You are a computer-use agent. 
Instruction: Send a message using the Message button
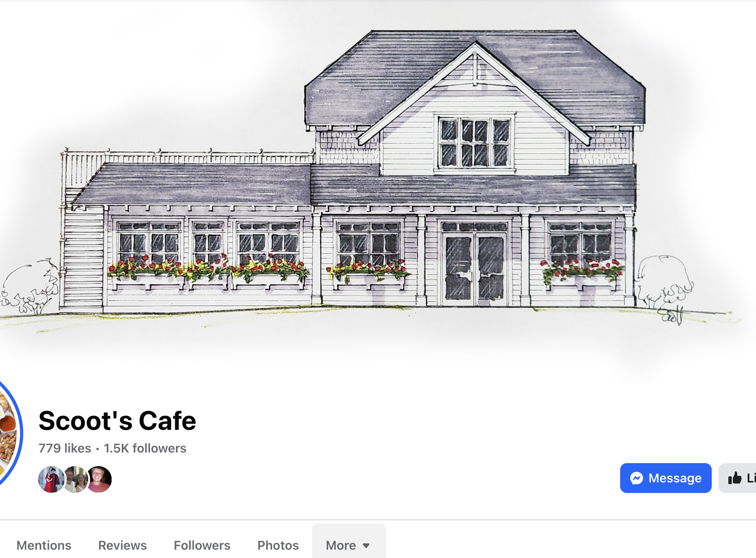click(x=666, y=478)
